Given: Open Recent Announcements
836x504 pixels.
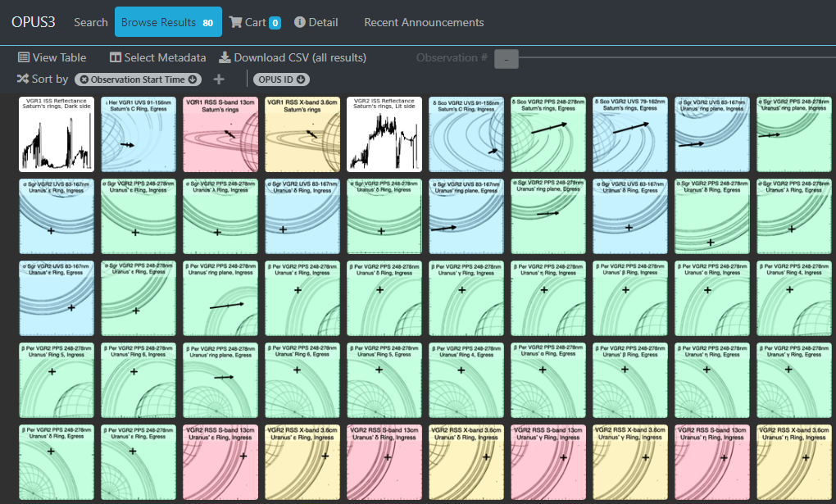Looking at the screenshot, I should (424, 22).
